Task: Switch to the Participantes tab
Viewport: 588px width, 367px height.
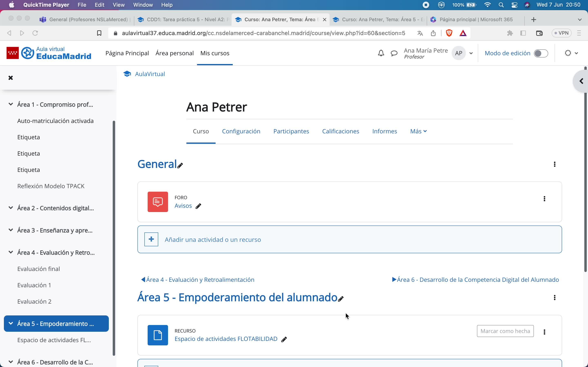Action: click(x=291, y=131)
